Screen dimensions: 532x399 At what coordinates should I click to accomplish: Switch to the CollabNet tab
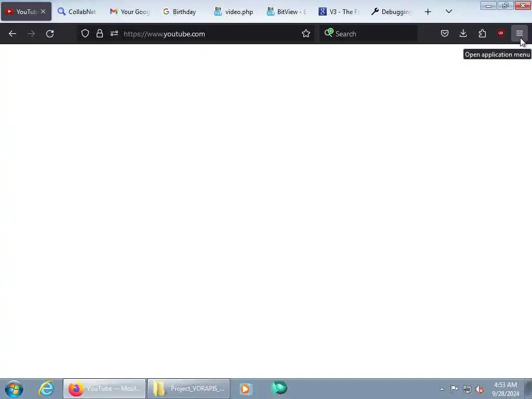[77, 11]
